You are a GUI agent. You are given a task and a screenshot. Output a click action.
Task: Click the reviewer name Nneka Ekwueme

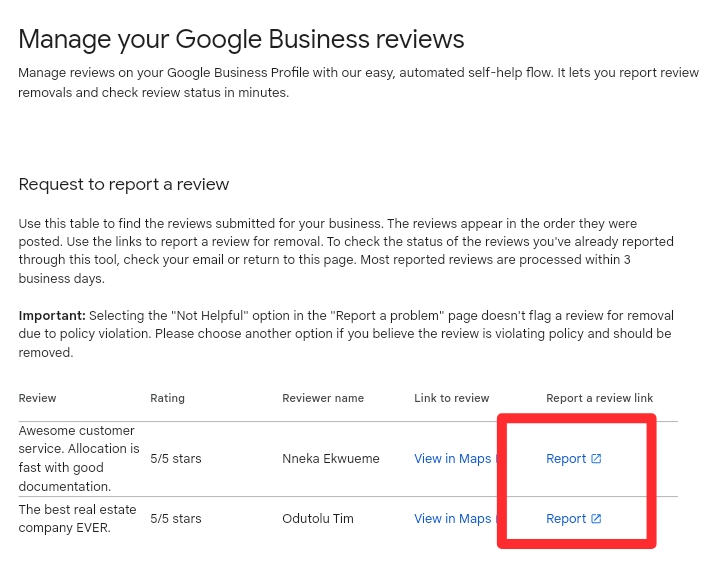[331, 458]
